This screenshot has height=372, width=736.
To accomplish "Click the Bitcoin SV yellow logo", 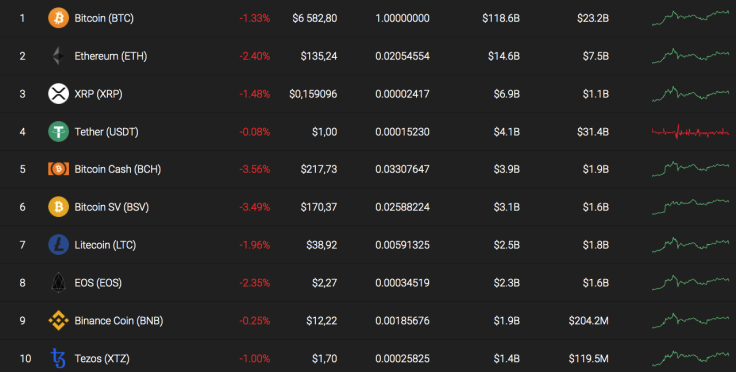I will [58, 207].
